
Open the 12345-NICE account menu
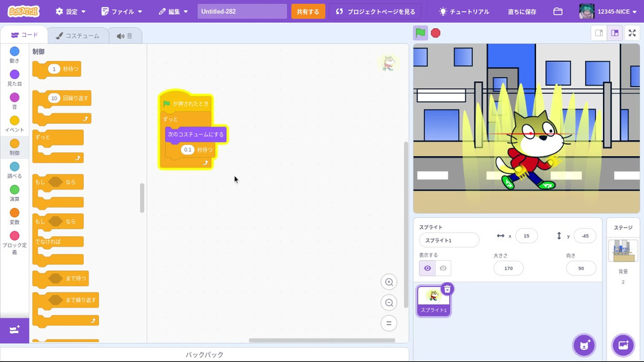608,11
